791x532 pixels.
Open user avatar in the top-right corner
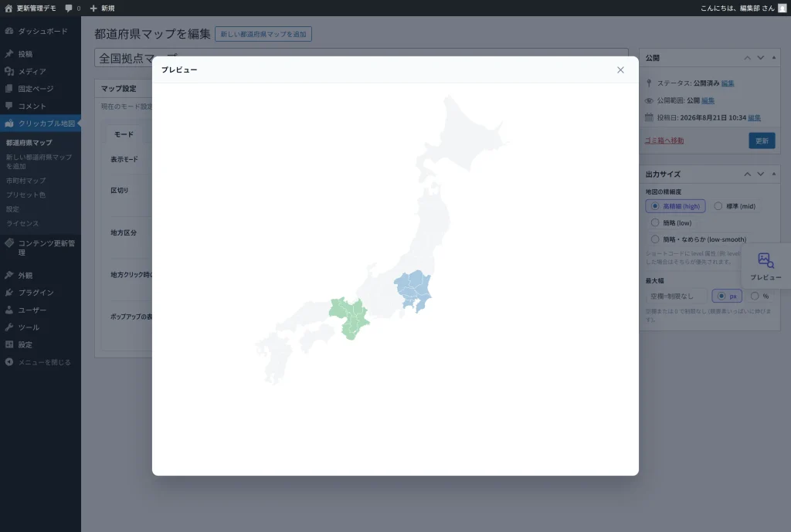pos(782,8)
